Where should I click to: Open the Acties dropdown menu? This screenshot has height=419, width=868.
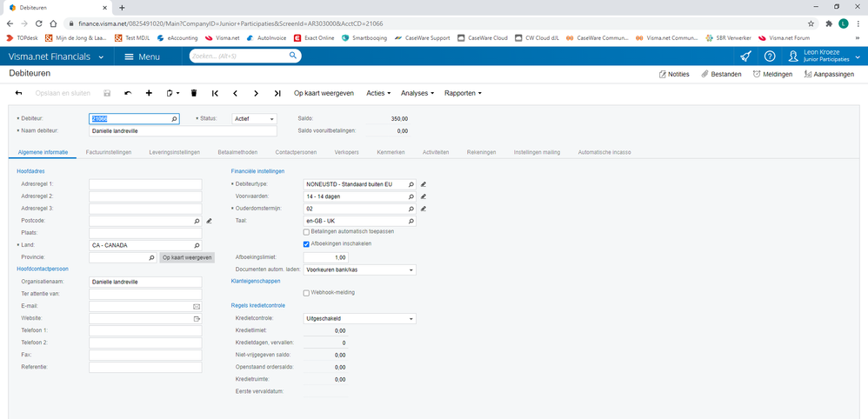point(378,93)
